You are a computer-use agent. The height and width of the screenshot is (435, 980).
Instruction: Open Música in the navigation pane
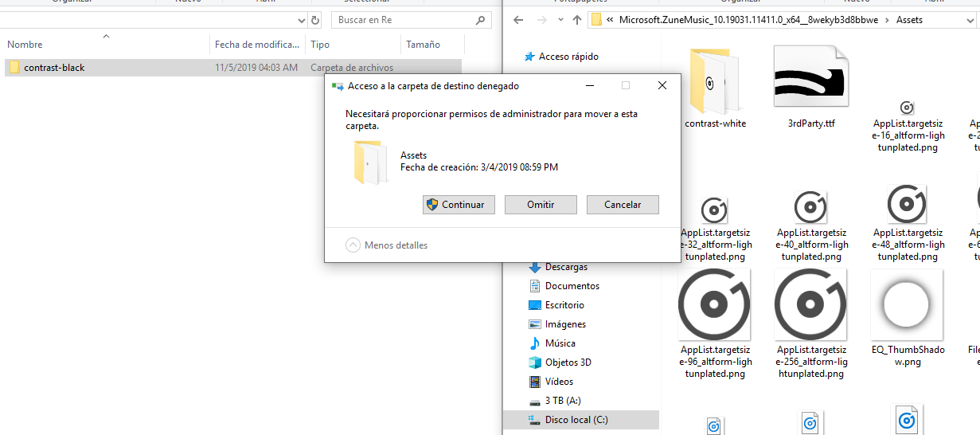[560, 343]
